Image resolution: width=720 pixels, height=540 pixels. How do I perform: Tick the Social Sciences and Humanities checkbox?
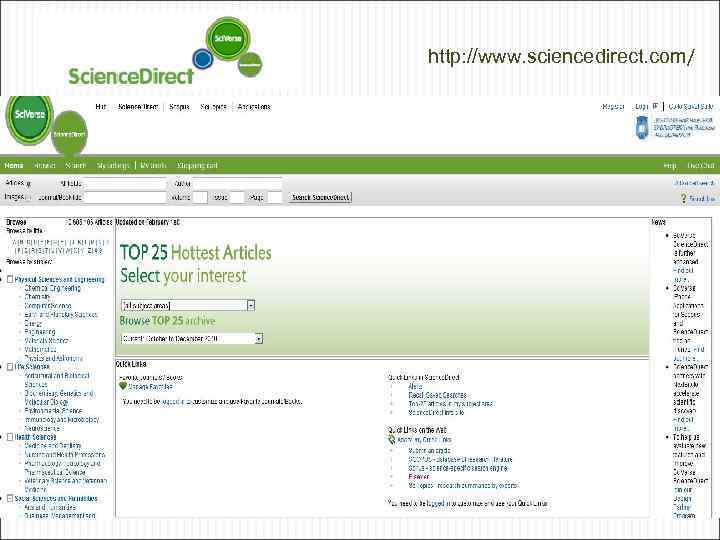[x=10, y=498]
